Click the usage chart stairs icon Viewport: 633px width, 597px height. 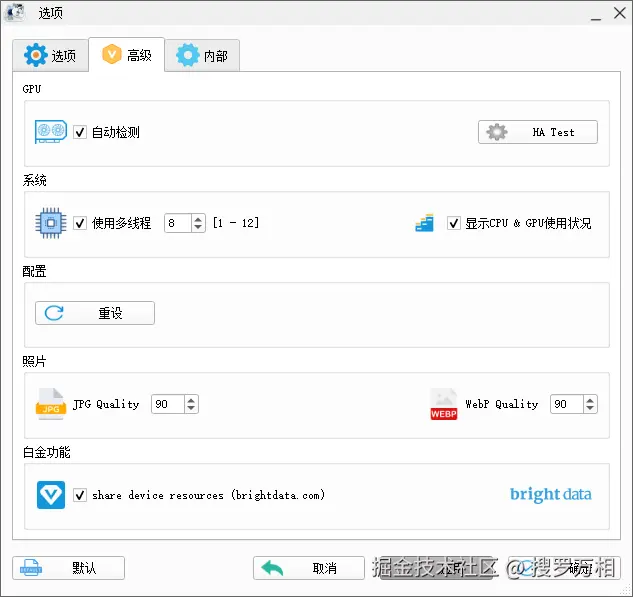coord(424,223)
